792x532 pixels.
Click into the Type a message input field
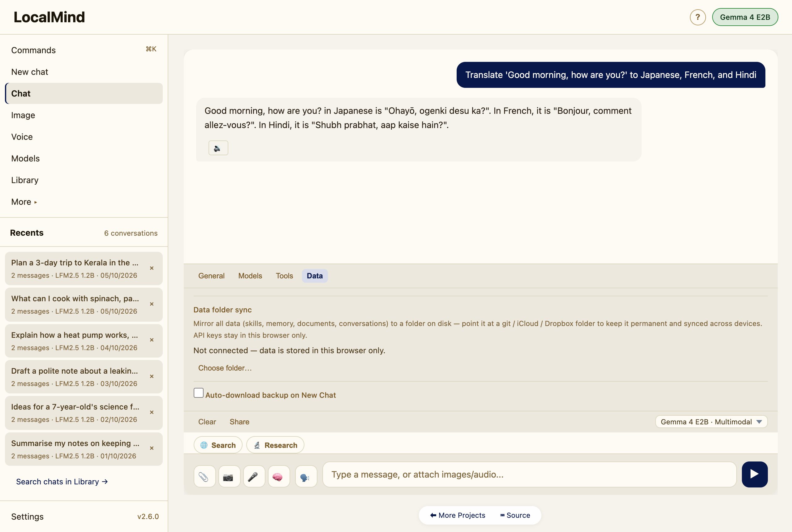coord(529,474)
